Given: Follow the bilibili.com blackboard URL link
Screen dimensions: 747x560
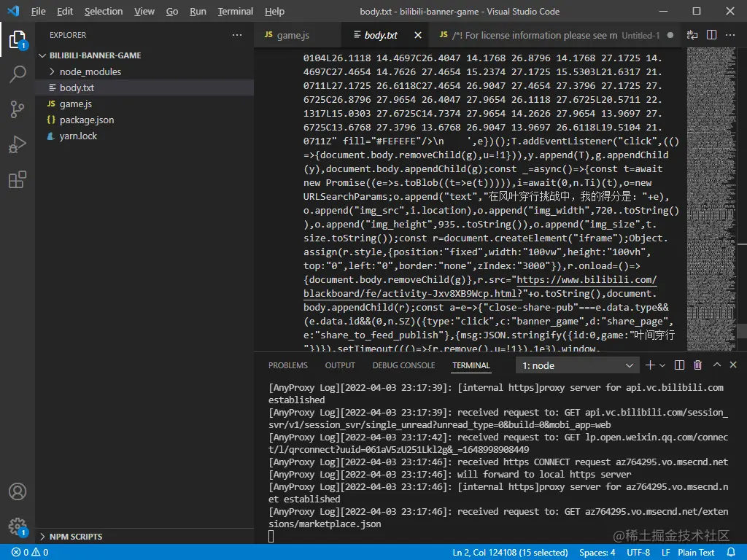Looking at the screenshot, I should (480, 287).
